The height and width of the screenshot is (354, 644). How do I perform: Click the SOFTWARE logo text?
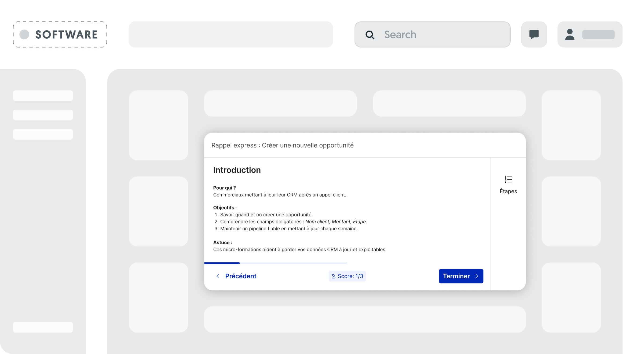(x=66, y=35)
